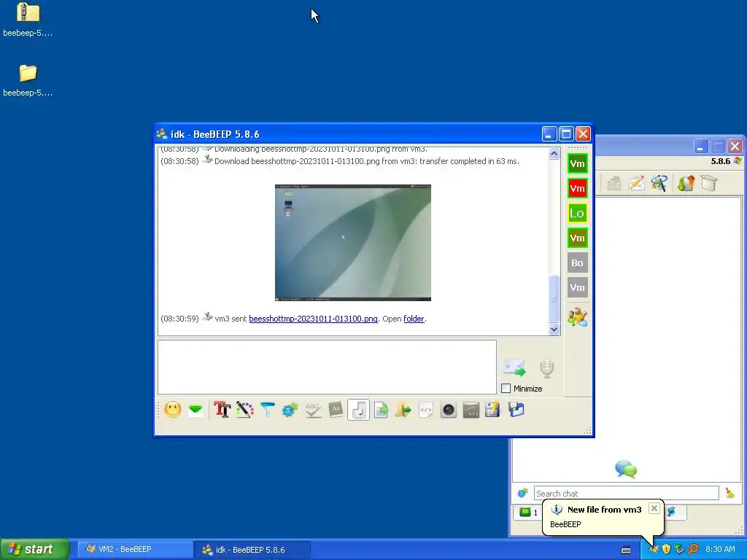The width and height of the screenshot is (747, 560).
Task: Open the font color pencil tool
Action: tap(245, 410)
